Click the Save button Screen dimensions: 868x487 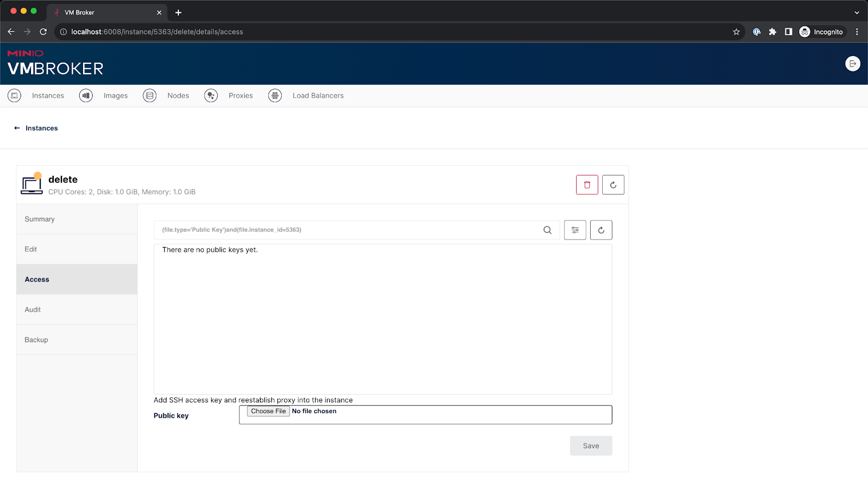(x=591, y=446)
